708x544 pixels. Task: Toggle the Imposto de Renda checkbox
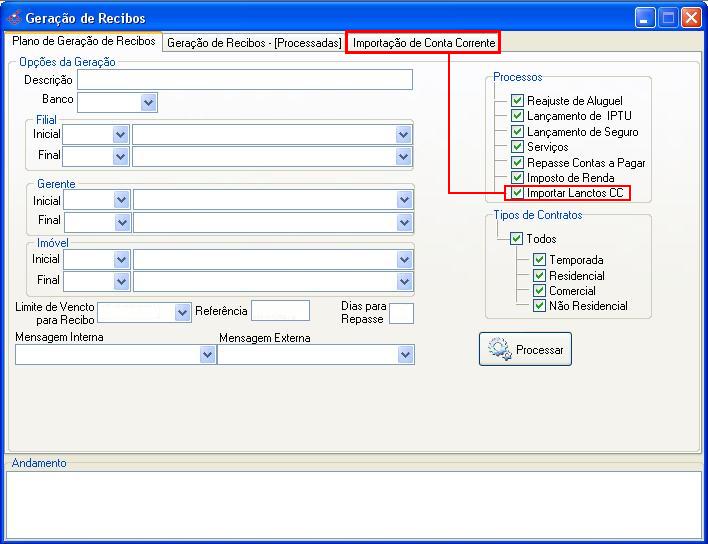pyautogui.click(x=517, y=177)
